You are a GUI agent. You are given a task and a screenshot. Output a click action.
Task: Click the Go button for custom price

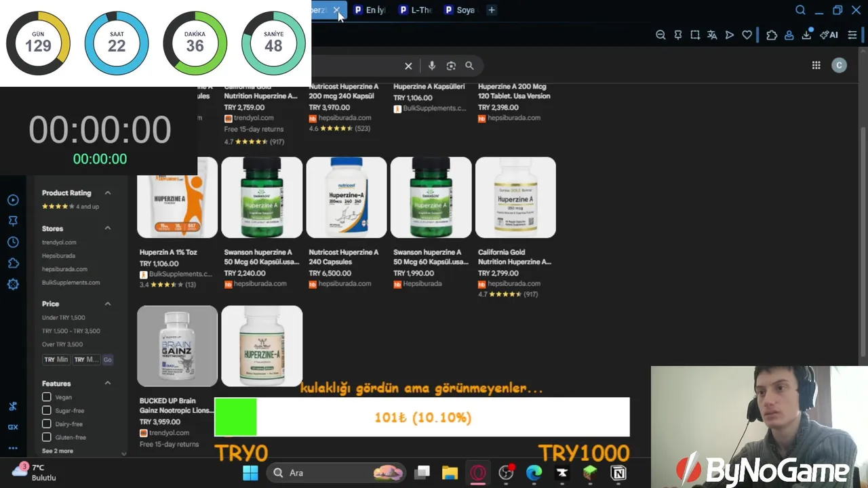pyautogui.click(x=107, y=359)
